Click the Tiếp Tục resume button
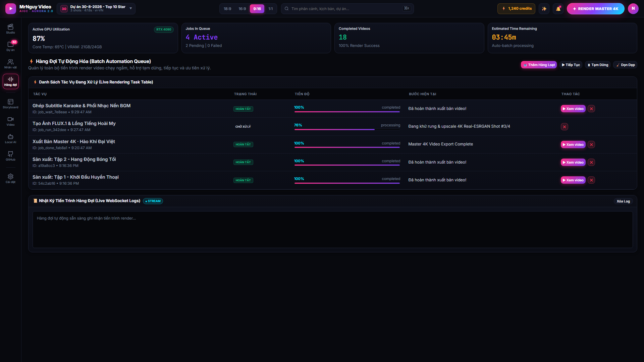 click(x=571, y=65)
